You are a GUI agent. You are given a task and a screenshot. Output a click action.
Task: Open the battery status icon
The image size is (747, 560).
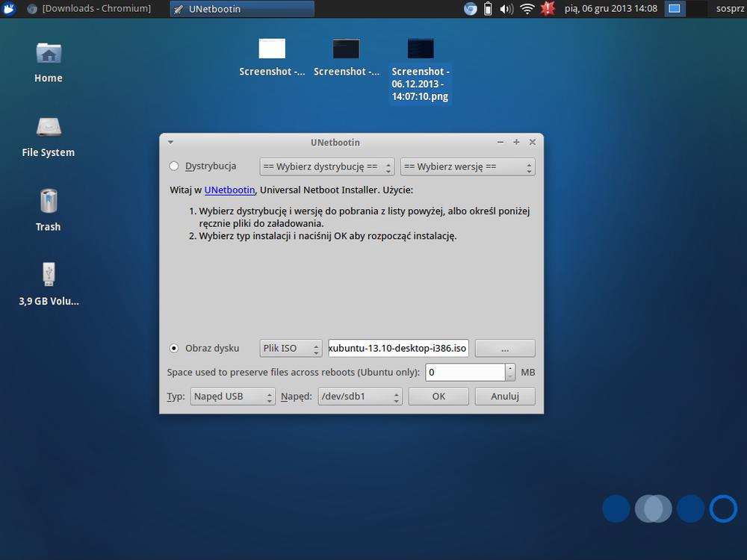coord(488,8)
